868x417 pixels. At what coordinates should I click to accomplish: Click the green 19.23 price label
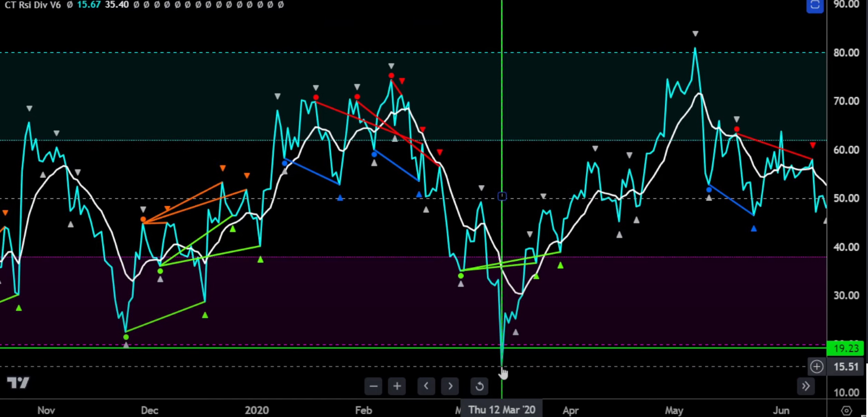click(845, 348)
